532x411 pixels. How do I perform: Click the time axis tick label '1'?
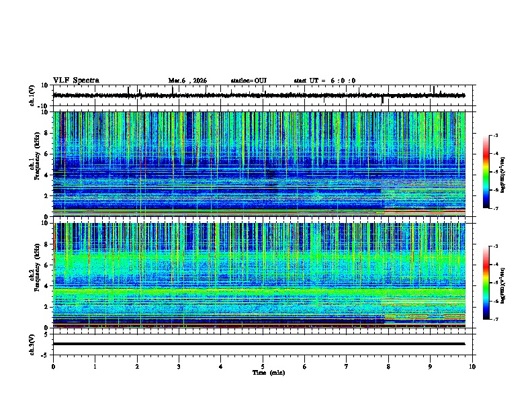click(95, 367)
